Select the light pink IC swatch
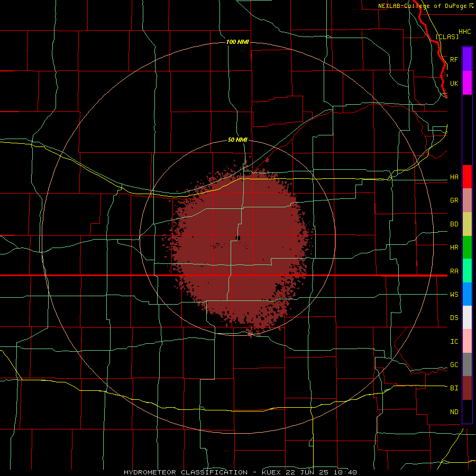The width and height of the screenshot is (476, 476). coord(467,341)
